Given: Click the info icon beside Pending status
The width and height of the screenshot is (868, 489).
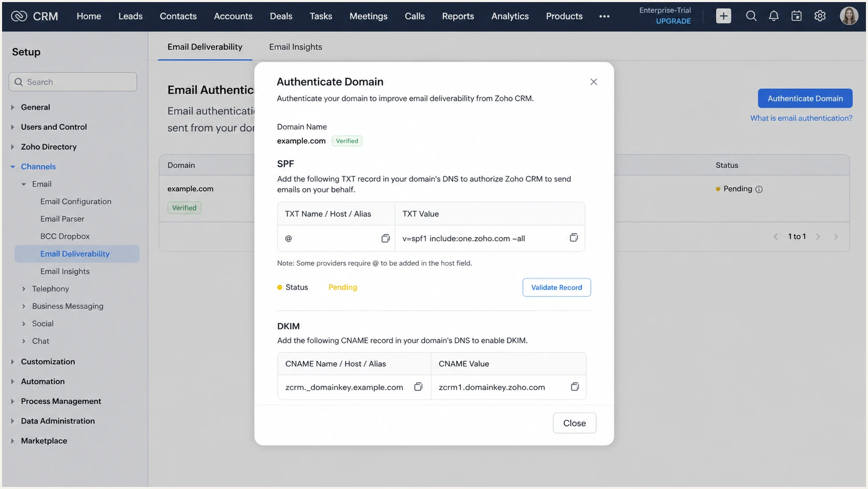Looking at the screenshot, I should point(759,189).
